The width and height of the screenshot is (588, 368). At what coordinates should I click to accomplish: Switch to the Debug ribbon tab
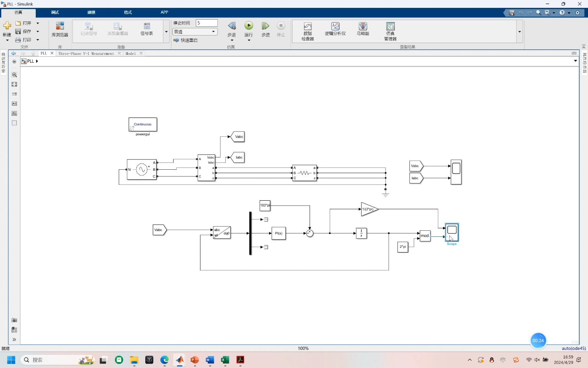pyautogui.click(x=55, y=12)
